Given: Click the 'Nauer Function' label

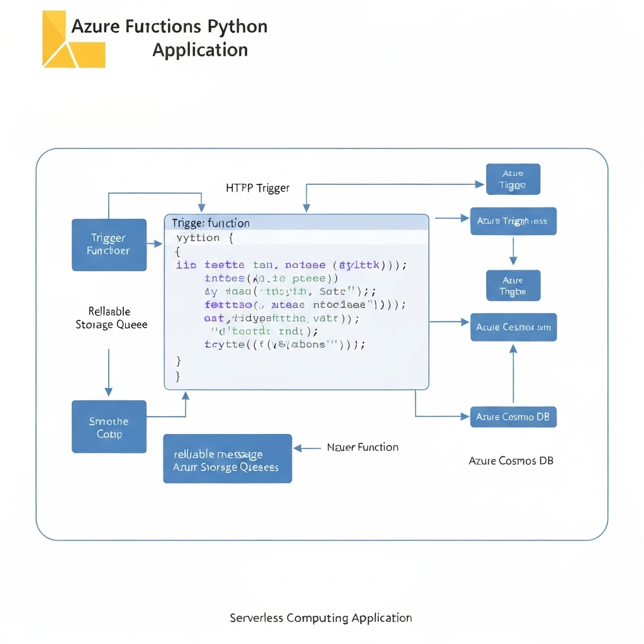Looking at the screenshot, I should 363,447.
